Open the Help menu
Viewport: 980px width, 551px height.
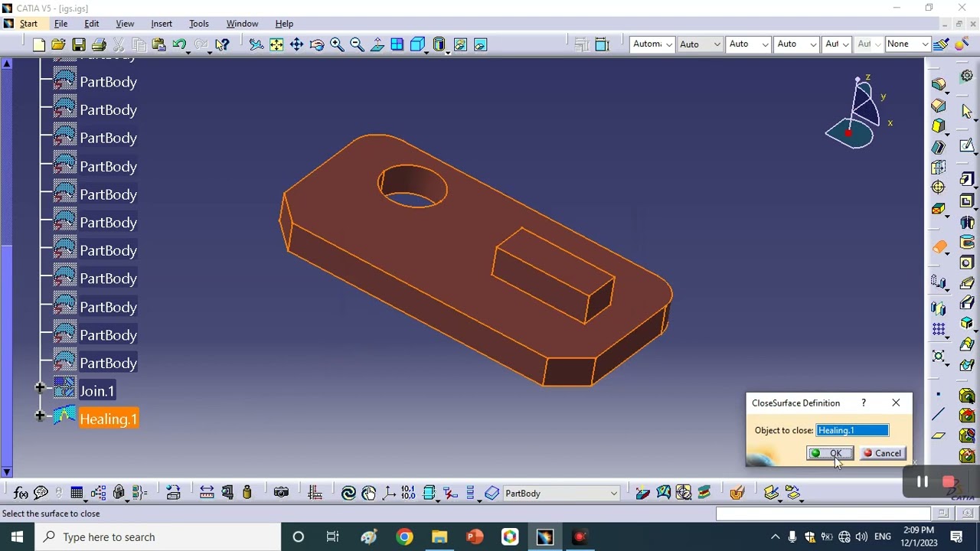click(x=284, y=24)
